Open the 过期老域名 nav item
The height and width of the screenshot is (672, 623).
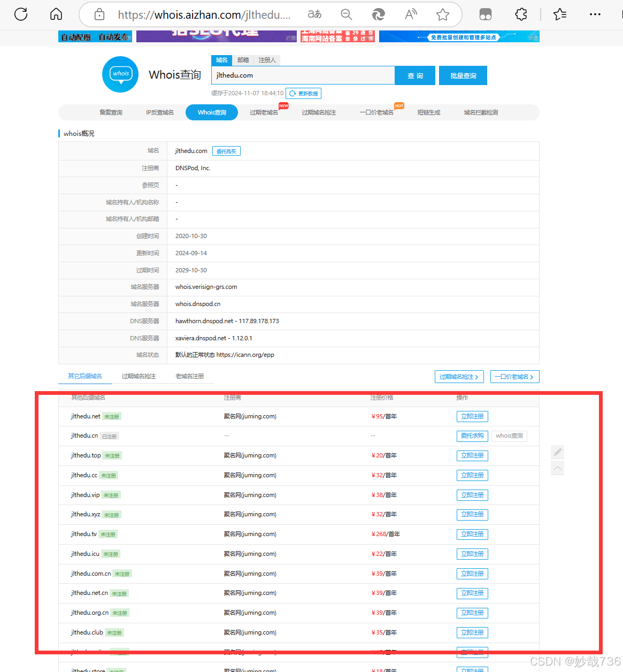pos(264,112)
